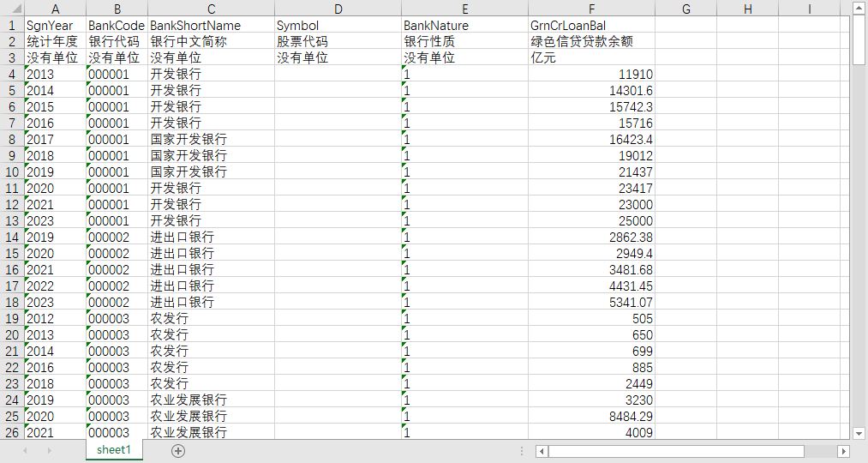Click cell 绿色信贷贷款余额
Viewport: 868px width, 463px height.
point(592,41)
